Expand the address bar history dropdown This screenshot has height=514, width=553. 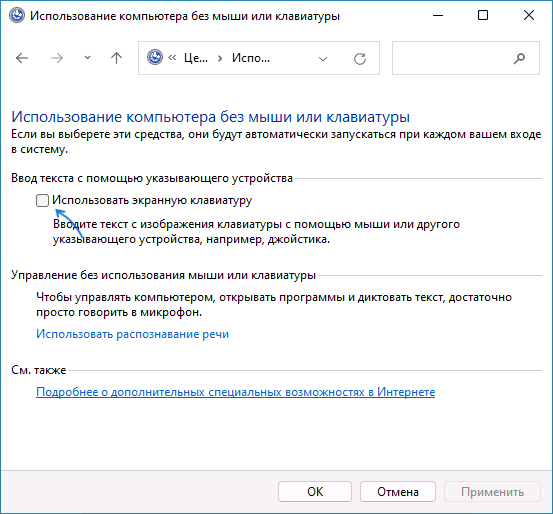(323, 59)
